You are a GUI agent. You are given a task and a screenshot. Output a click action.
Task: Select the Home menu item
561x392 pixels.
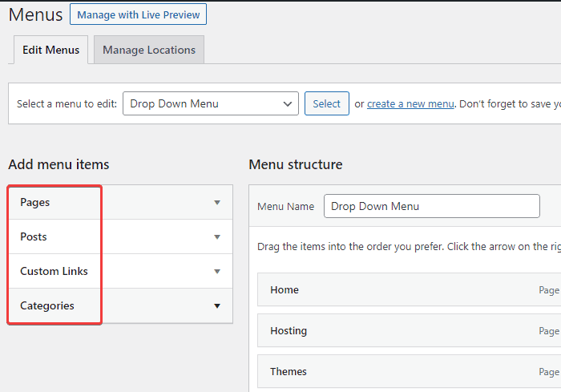click(285, 289)
